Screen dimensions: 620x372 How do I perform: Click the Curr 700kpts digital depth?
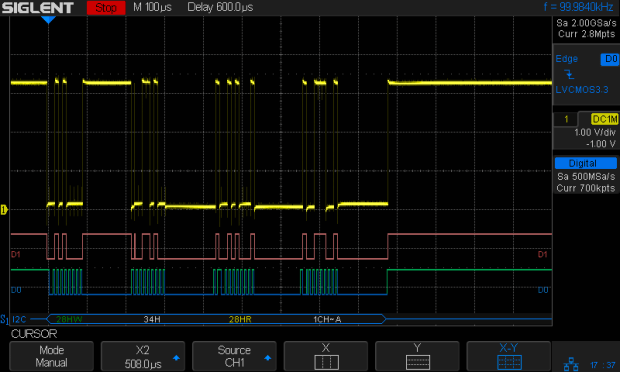click(586, 188)
